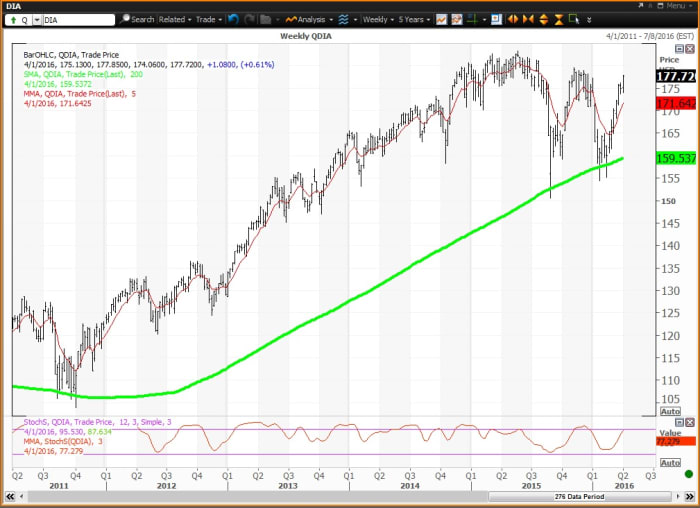Select the StochS, QDIA legend text
The height and width of the screenshot is (508, 700).
click(97, 422)
